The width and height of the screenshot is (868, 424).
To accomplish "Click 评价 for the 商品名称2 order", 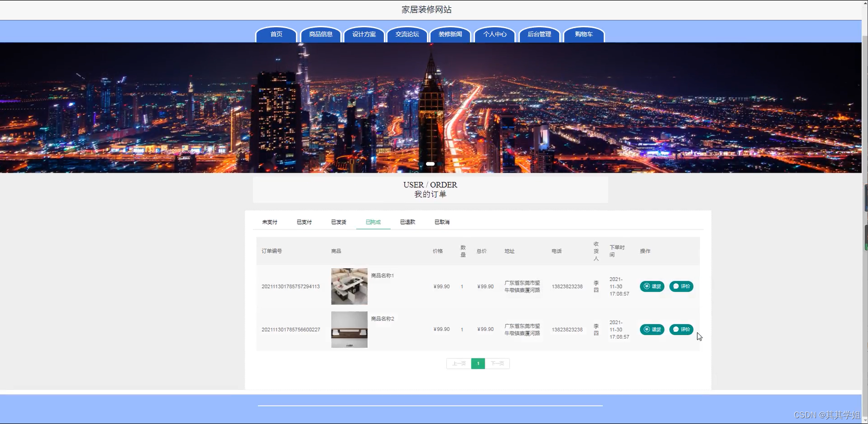I will click(681, 329).
